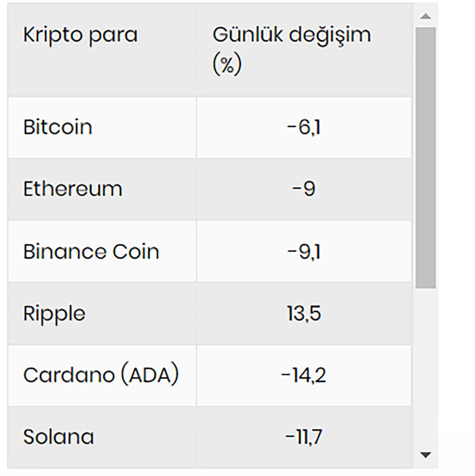
Task: Click the Bitcoin daily change value -6,1
Action: 304,127
